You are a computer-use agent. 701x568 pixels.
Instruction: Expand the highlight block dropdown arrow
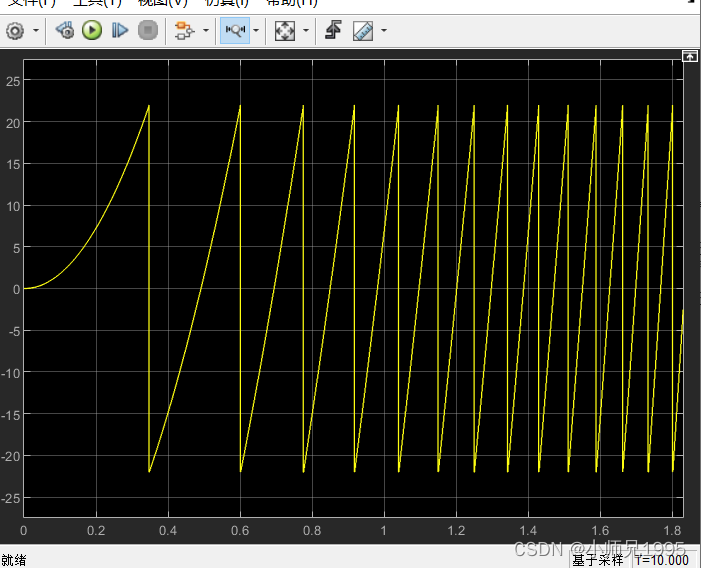point(206,31)
